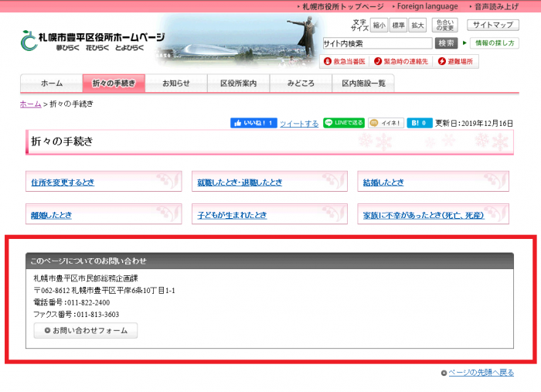
Task: Switch to the みどころ tab
Action: (301, 84)
